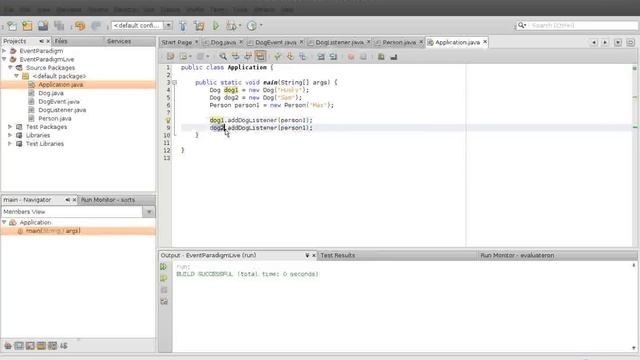Expand the EventParadigm project node
This screenshot has height=360, width=640.
pos(4,51)
